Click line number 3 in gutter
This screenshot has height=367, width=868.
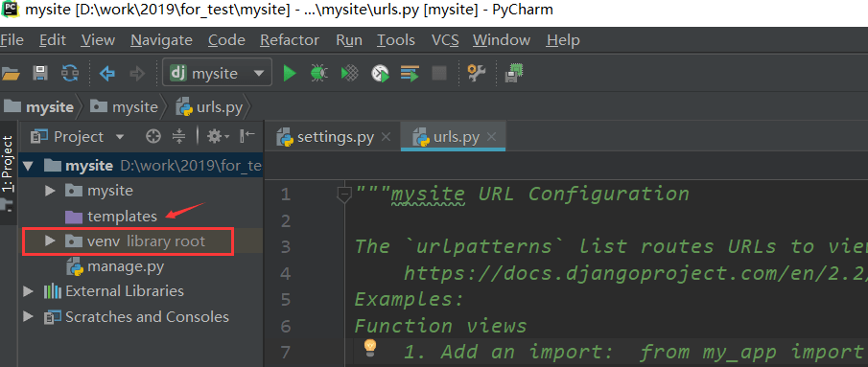coord(286,246)
